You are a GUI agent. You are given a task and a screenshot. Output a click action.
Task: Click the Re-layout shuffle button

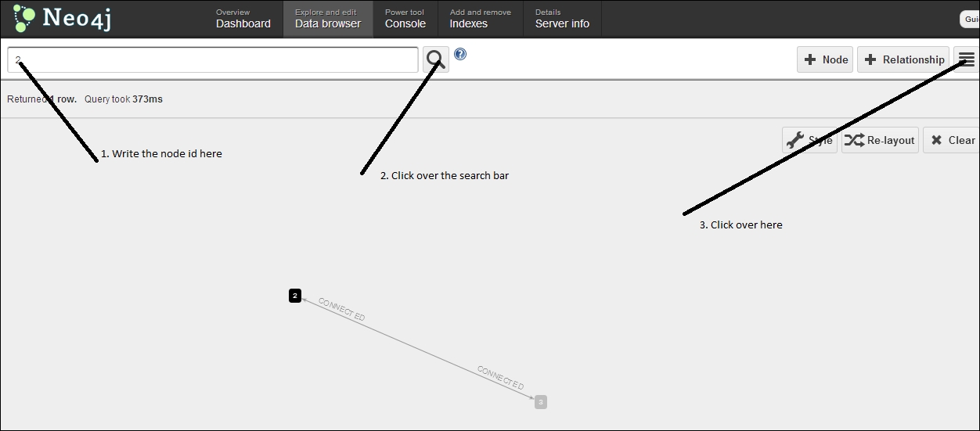tap(880, 140)
